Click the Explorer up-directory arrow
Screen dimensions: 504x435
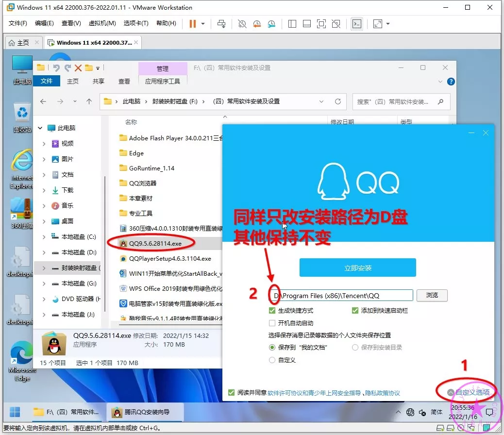tap(89, 101)
